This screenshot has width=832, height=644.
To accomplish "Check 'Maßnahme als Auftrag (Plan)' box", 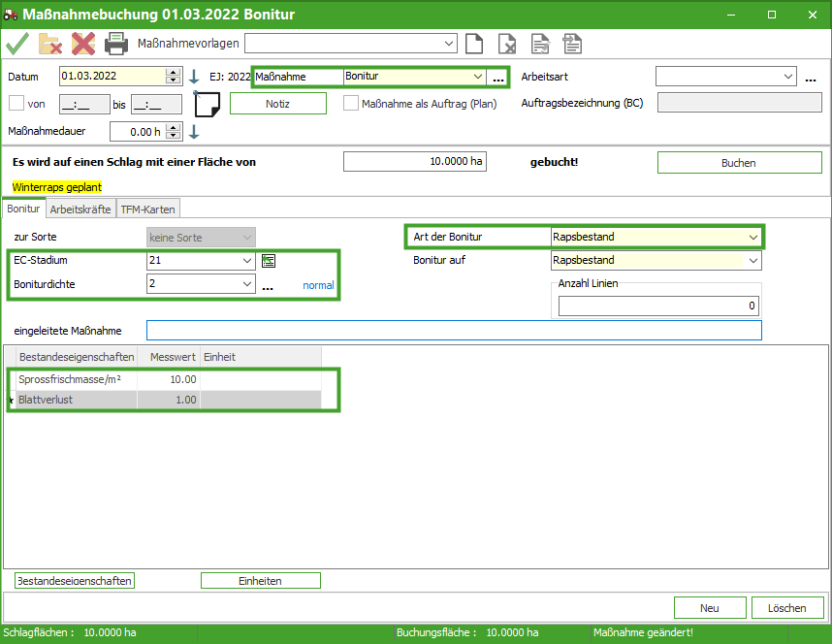I will (x=351, y=104).
